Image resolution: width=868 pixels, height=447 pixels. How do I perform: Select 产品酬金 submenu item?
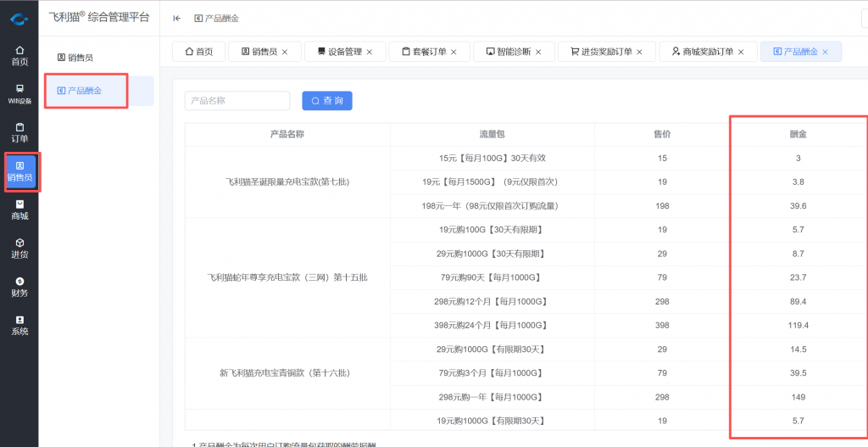pos(98,91)
